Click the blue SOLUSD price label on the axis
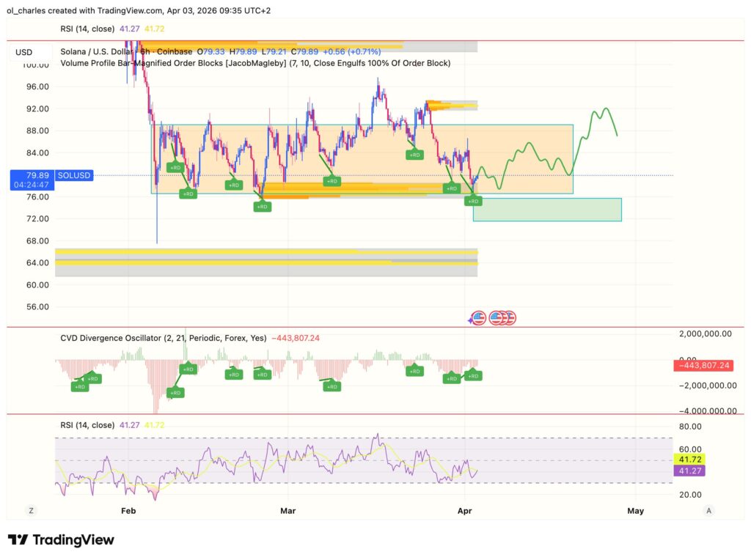Viewport: 751px width, 560px height. pos(73,175)
